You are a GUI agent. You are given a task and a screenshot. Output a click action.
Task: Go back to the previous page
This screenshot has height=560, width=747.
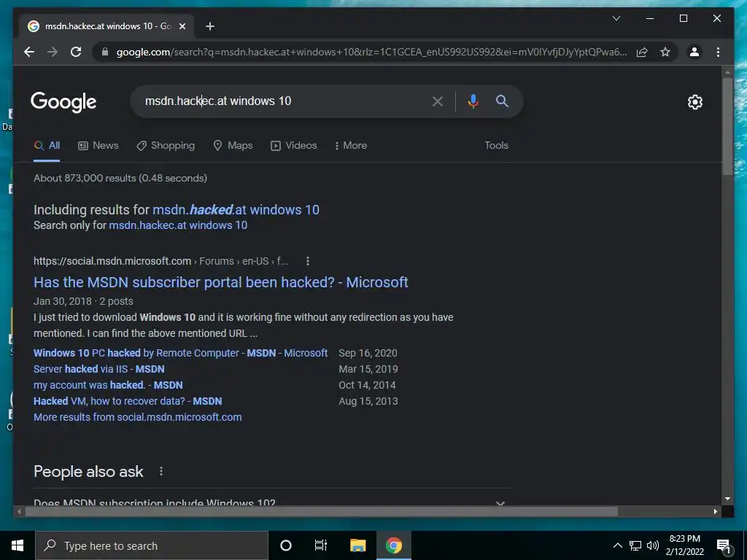[x=29, y=52]
